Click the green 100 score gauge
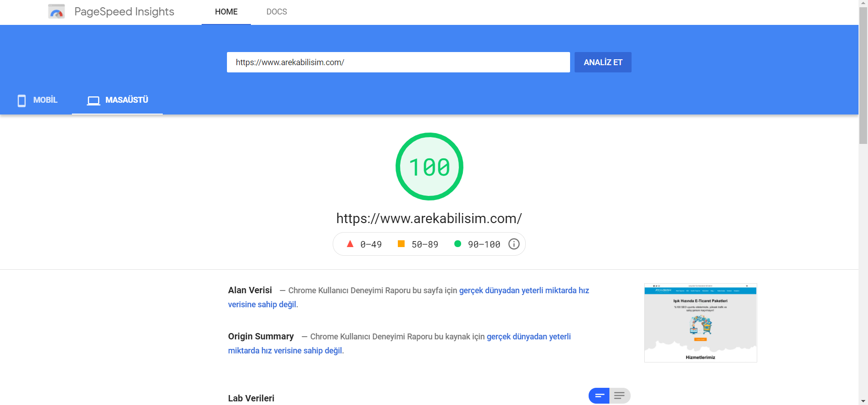 click(429, 167)
